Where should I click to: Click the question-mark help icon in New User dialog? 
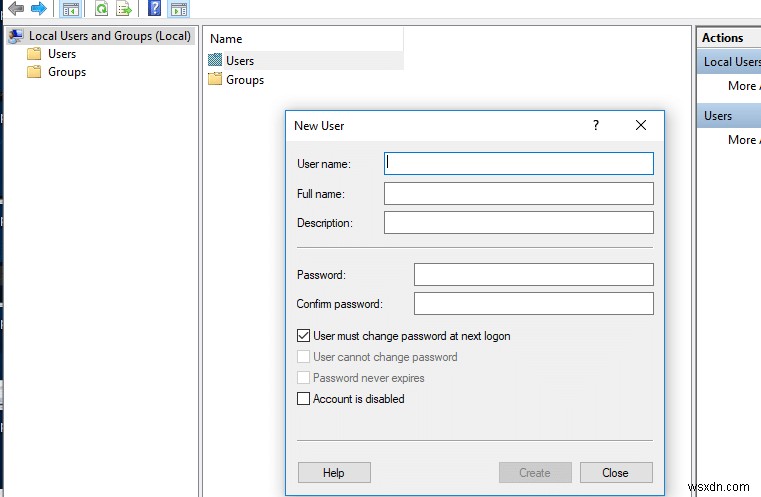click(596, 125)
